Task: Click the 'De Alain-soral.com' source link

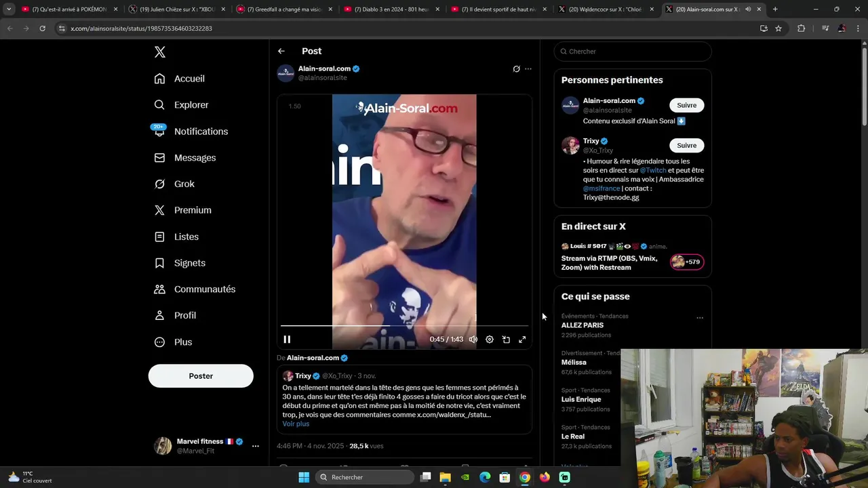Action: point(312,358)
